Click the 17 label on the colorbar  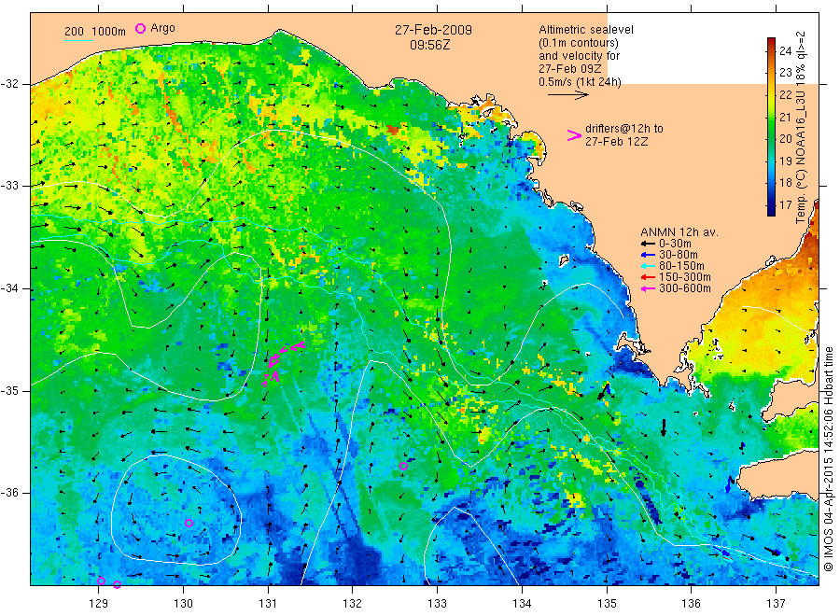coord(785,204)
